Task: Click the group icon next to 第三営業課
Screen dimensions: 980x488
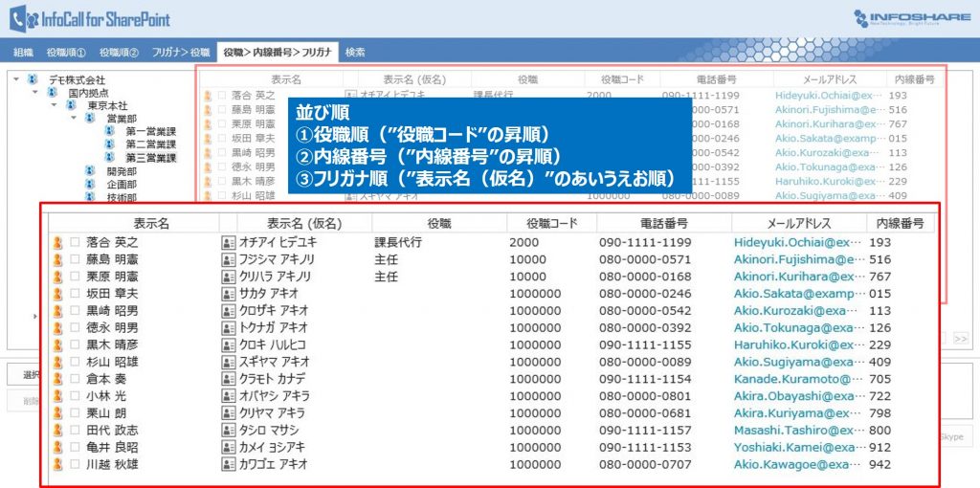Action: [x=110, y=158]
